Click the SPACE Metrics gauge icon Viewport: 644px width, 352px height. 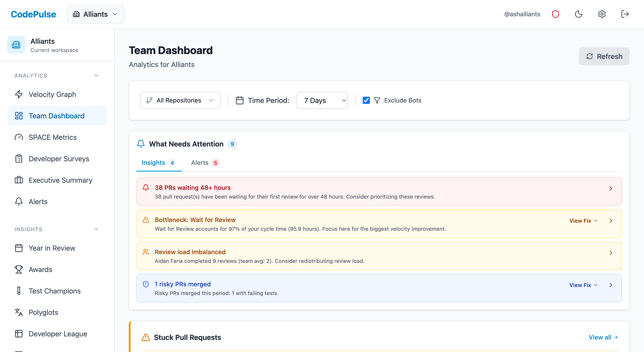coord(19,137)
